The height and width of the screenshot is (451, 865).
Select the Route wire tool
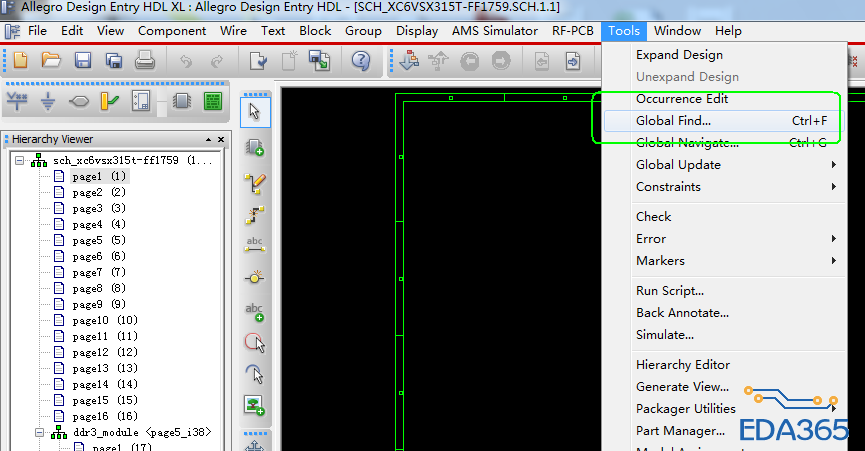coord(255,215)
